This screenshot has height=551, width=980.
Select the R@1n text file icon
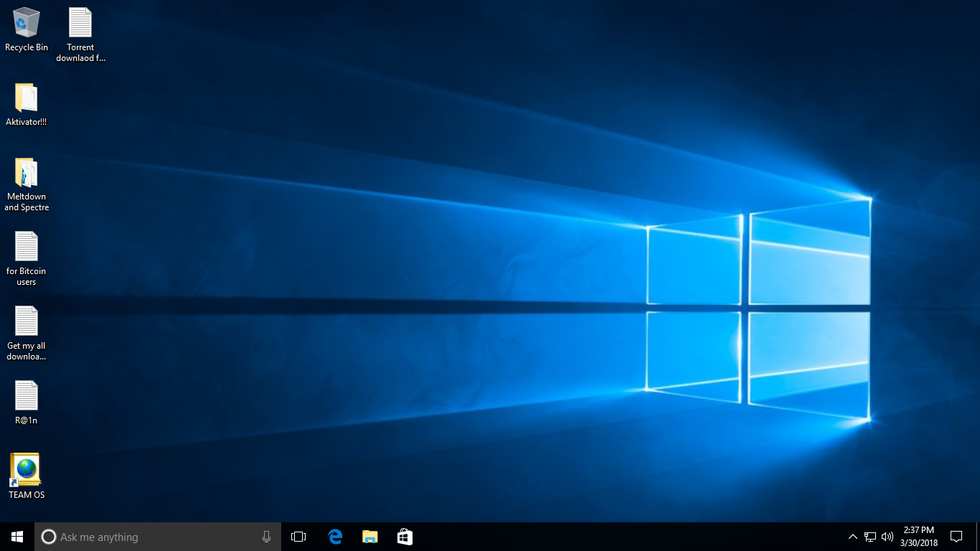click(x=27, y=402)
